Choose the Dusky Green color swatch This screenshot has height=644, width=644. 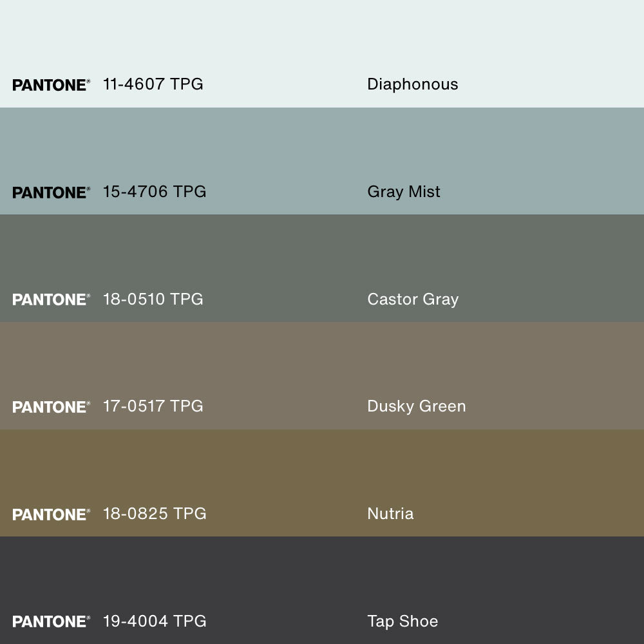[322, 363]
